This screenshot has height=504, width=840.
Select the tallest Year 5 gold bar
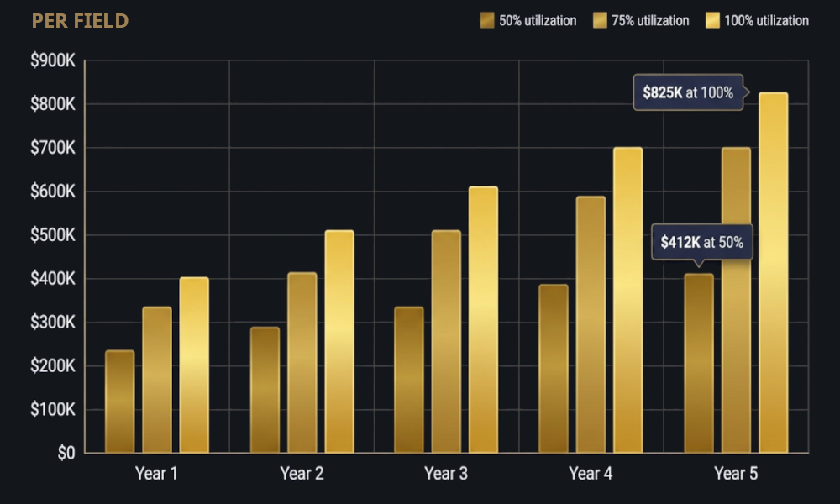773,269
